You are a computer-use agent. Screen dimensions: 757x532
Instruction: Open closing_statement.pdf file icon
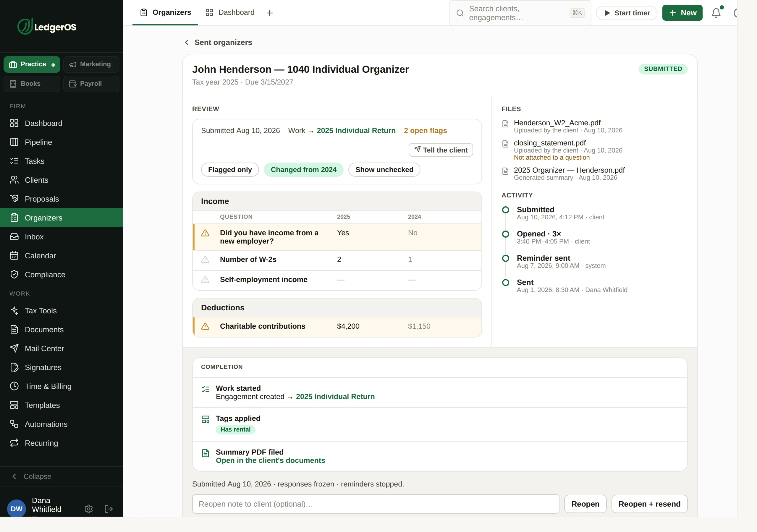pos(505,144)
